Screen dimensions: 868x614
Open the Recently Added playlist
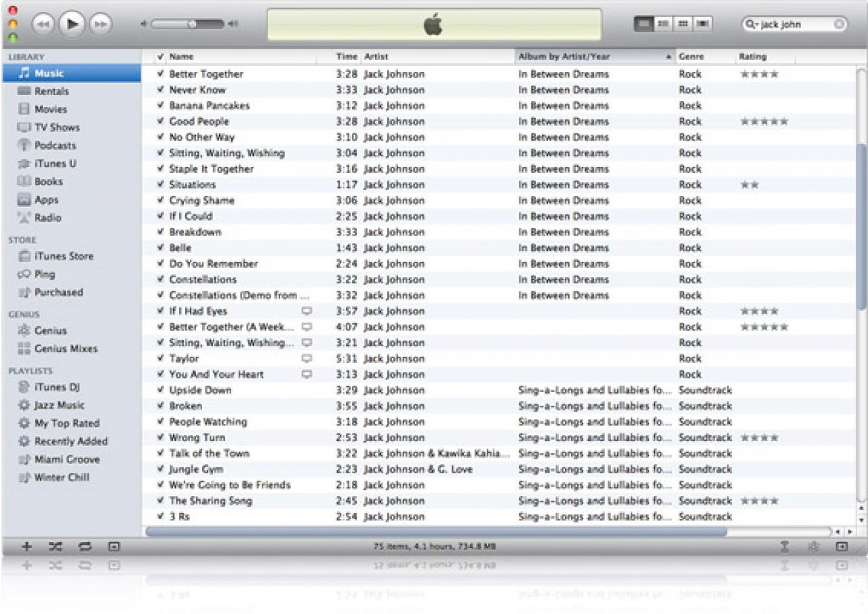point(71,441)
